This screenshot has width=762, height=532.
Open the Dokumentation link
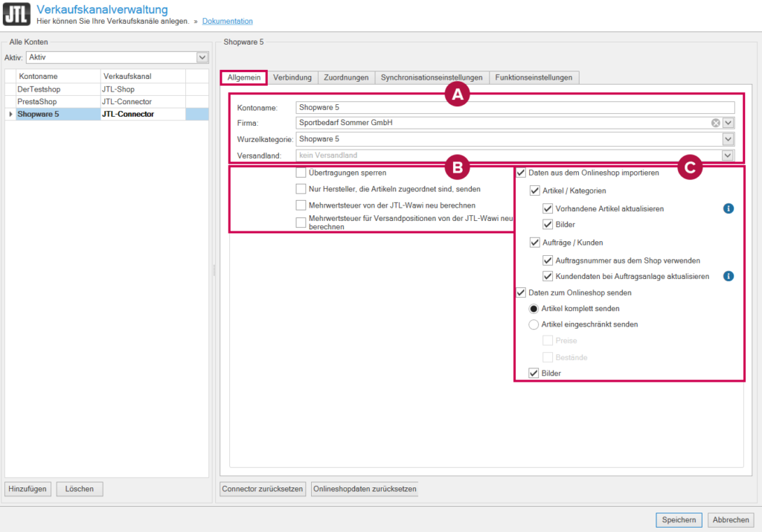(x=227, y=21)
